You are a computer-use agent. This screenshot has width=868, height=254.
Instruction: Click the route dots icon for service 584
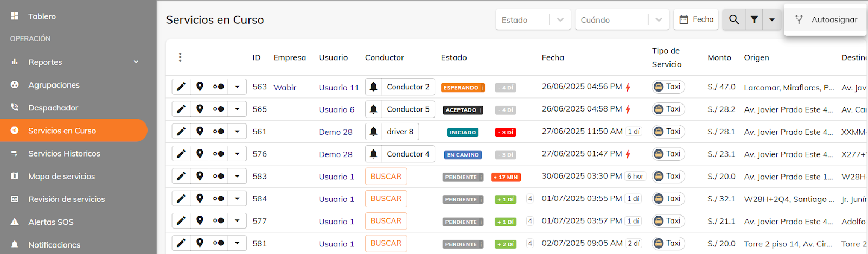pos(219,199)
